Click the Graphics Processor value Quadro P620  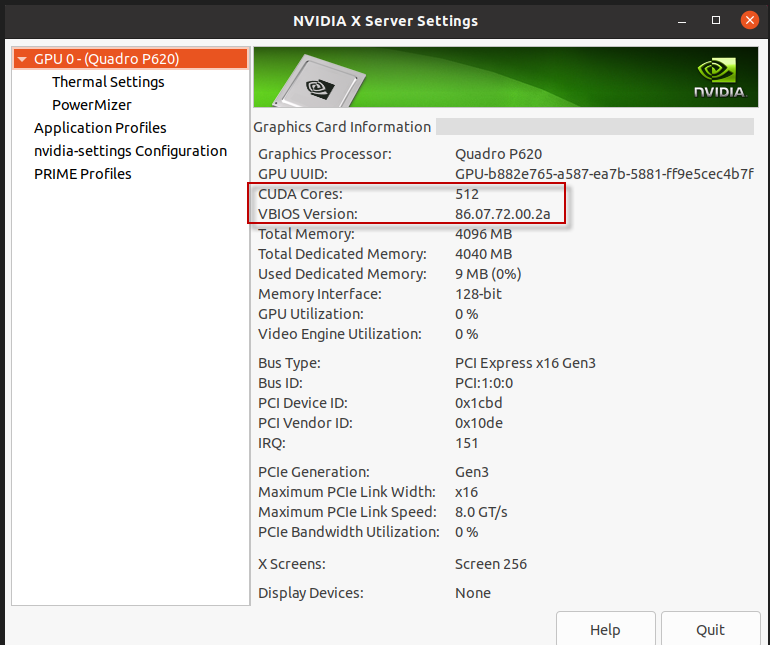(498, 154)
